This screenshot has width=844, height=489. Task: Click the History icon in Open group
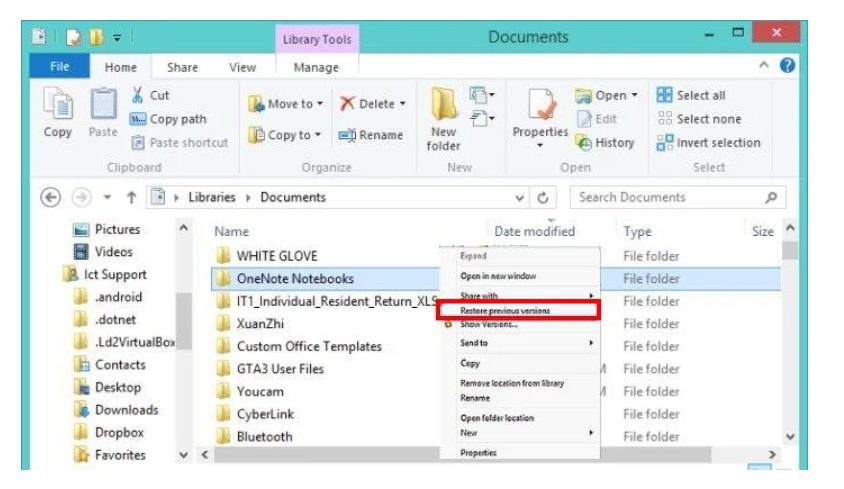[583, 143]
